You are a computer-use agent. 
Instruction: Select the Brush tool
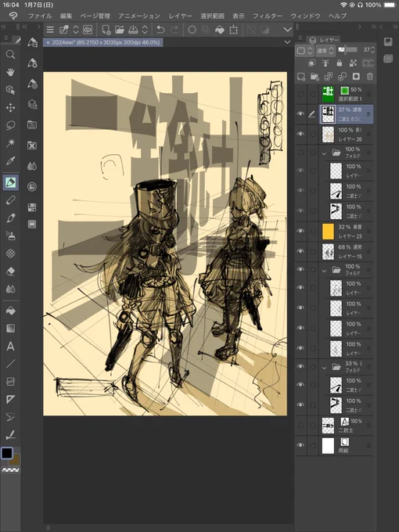[10, 217]
